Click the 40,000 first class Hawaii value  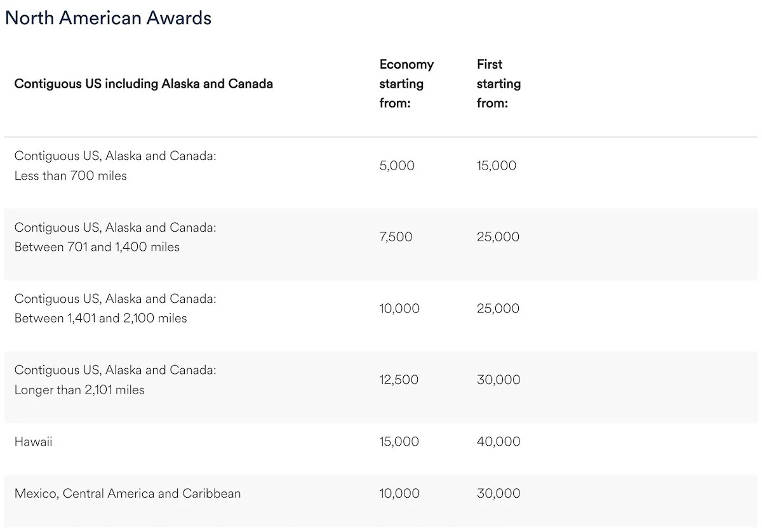tap(498, 441)
